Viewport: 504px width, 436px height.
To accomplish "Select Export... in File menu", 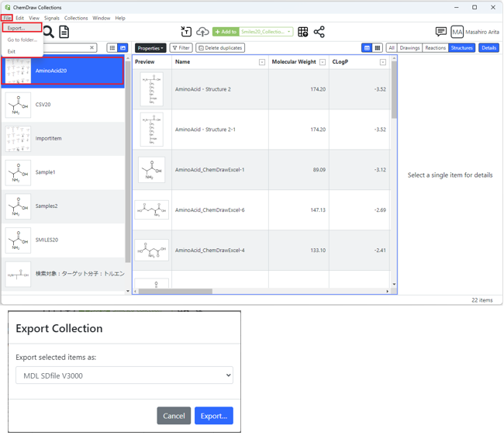I will click(16, 28).
